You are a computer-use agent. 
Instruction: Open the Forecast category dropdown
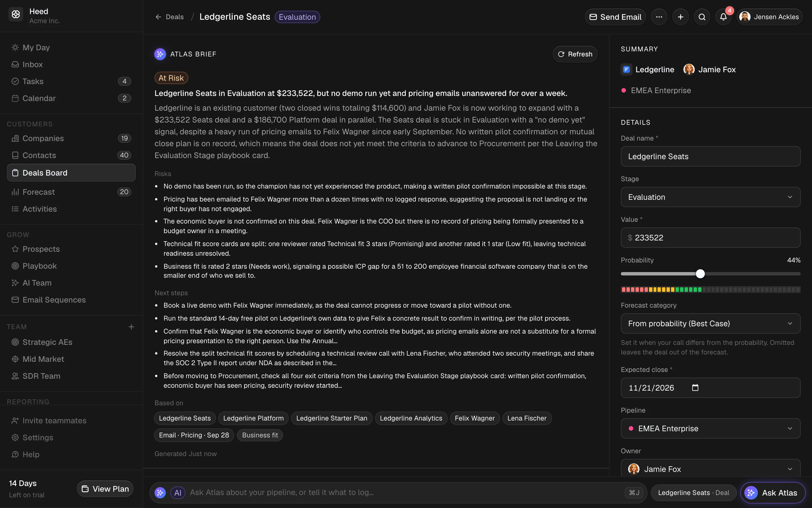(x=710, y=323)
